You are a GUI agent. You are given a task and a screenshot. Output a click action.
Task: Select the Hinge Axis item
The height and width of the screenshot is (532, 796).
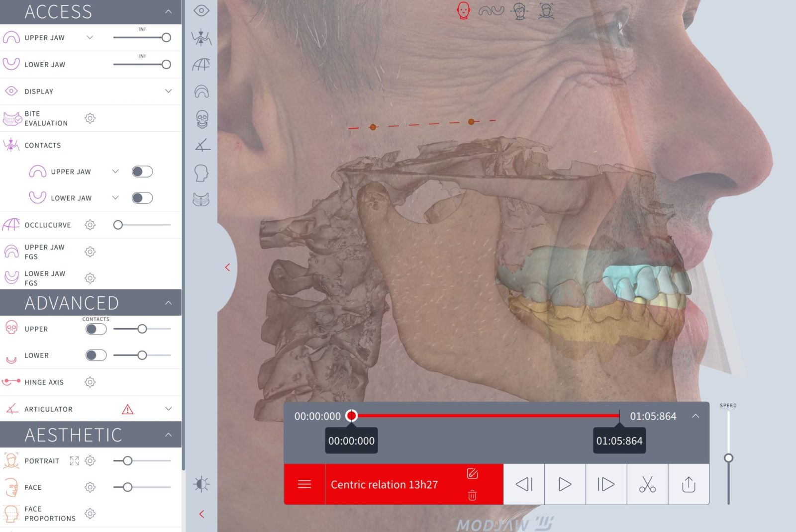(x=44, y=382)
